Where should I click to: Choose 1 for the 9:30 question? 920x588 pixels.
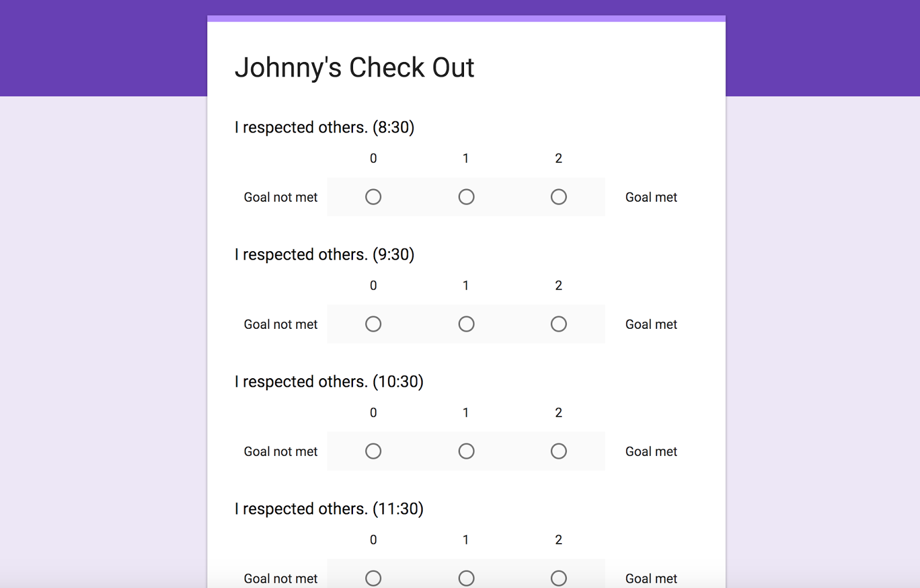click(x=466, y=324)
